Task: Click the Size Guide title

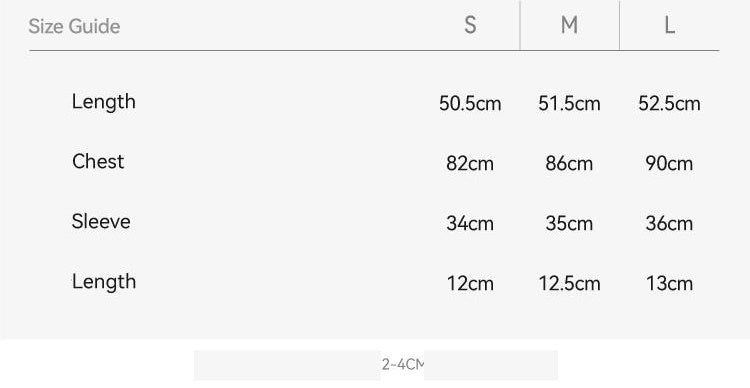Action: coord(74,26)
